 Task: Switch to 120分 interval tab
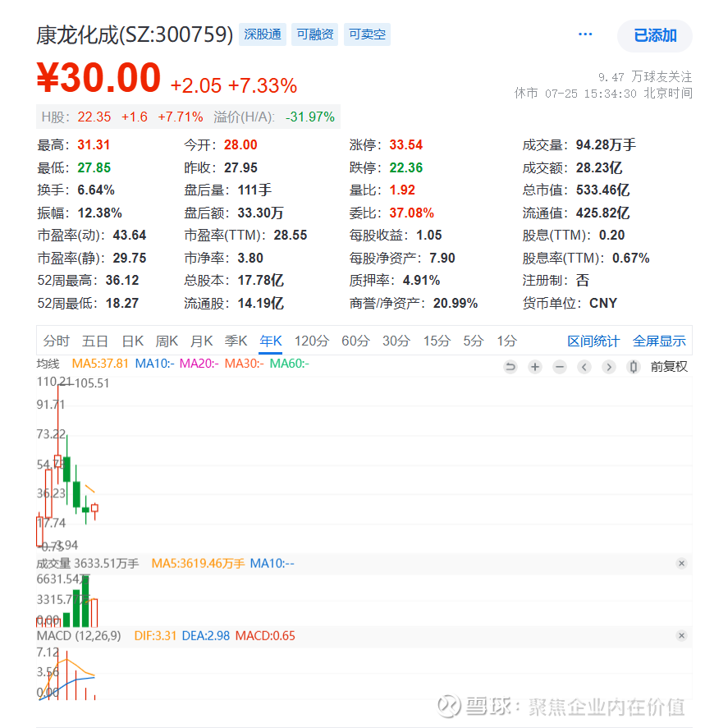(311, 341)
